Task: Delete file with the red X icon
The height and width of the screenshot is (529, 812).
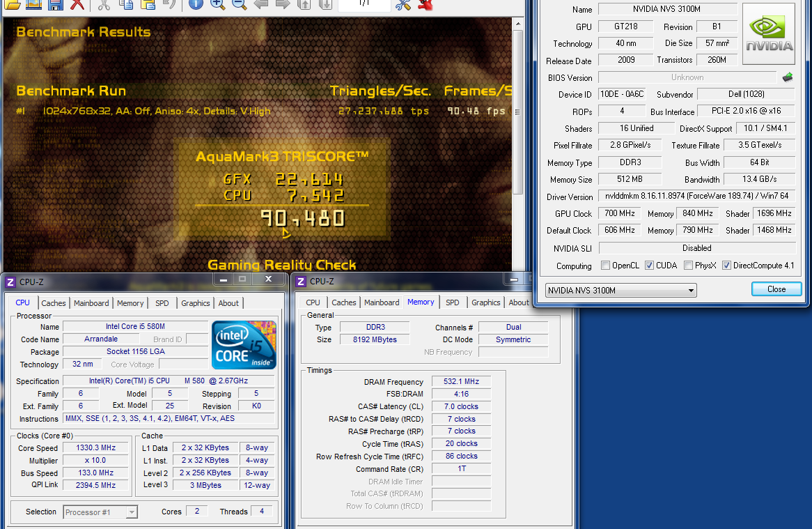Action: pyautogui.click(x=77, y=5)
